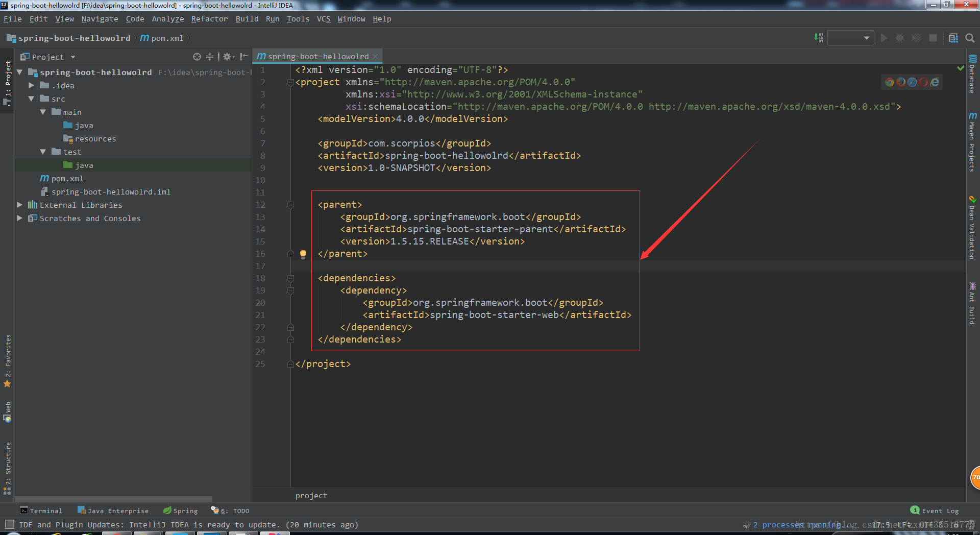Open the Bean Validation tool window

(x=972, y=227)
